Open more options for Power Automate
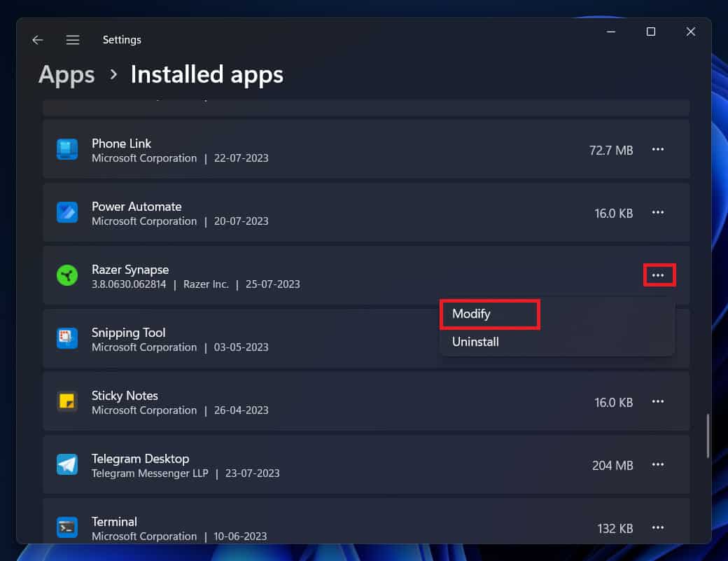 (x=658, y=213)
